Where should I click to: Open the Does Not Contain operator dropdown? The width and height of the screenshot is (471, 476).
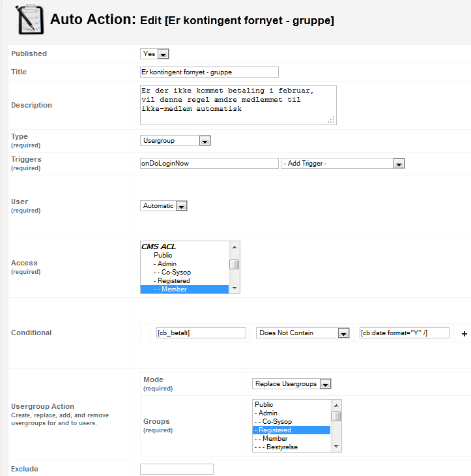(302, 333)
